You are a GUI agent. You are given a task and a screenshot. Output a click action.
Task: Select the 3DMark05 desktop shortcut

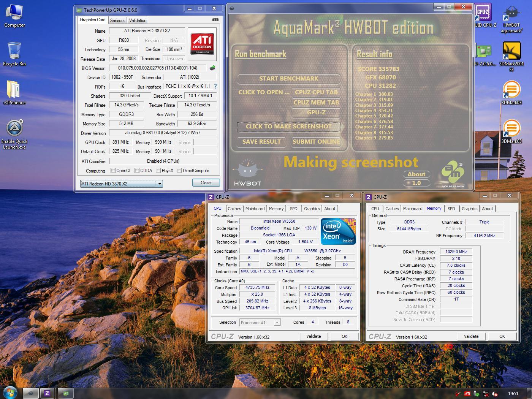pos(511,131)
